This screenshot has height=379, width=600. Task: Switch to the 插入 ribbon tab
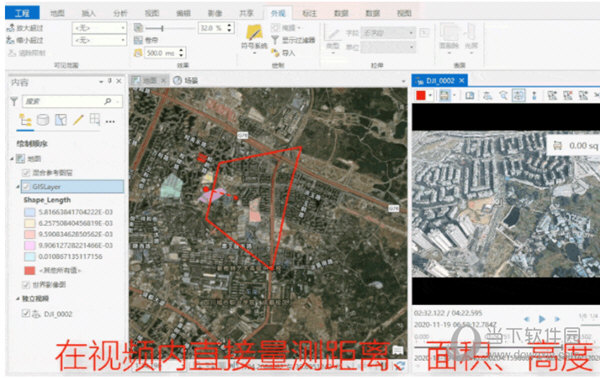pyautogui.click(x=88, y=13)
